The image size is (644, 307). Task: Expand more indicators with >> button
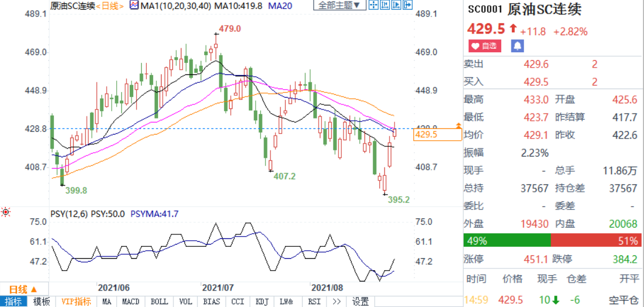point(336,301)
